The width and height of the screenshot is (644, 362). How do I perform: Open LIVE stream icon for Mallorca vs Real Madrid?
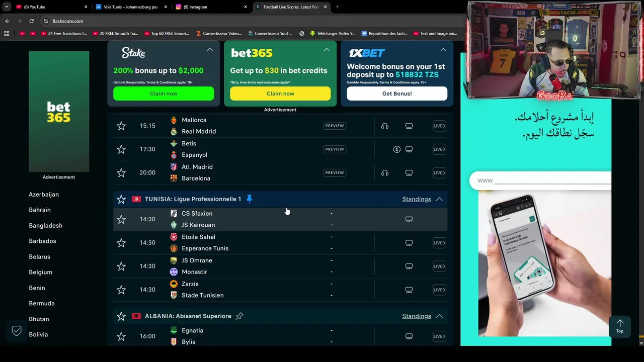(x=439, y=126)
